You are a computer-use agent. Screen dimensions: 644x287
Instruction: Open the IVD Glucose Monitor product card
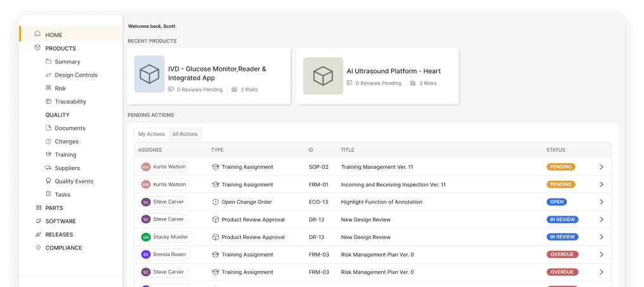pos(209,76)
